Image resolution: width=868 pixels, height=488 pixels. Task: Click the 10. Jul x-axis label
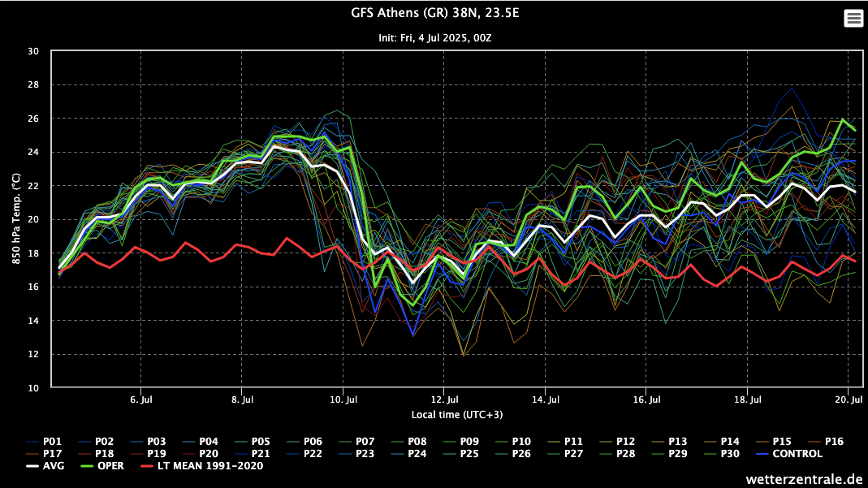click(343, 399)
